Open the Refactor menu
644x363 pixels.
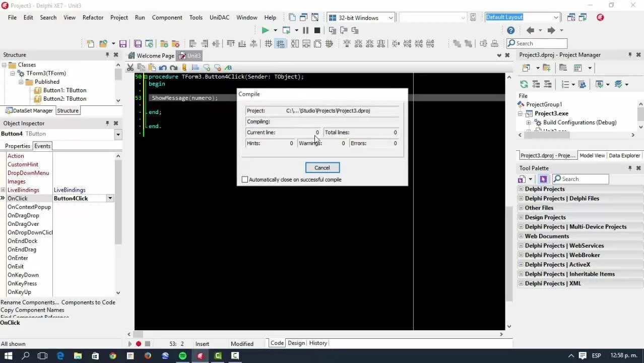[93, 17]
